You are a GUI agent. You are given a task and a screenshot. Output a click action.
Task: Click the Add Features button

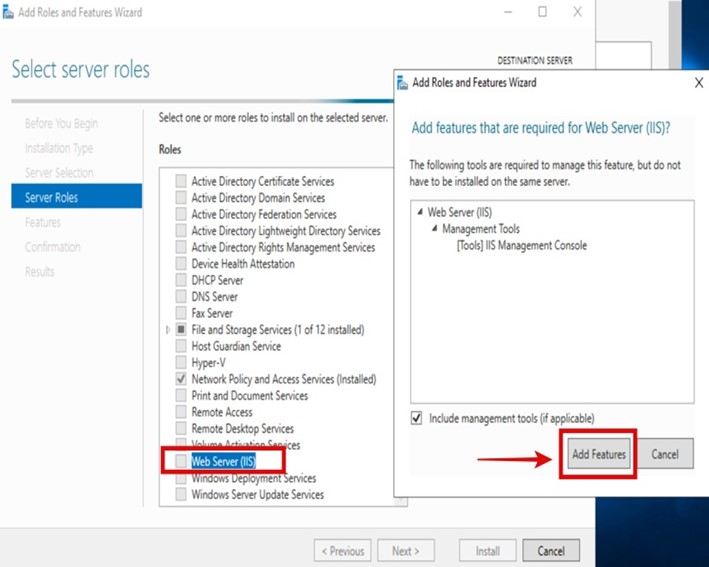pyautogui.click(x=599, y=454)
